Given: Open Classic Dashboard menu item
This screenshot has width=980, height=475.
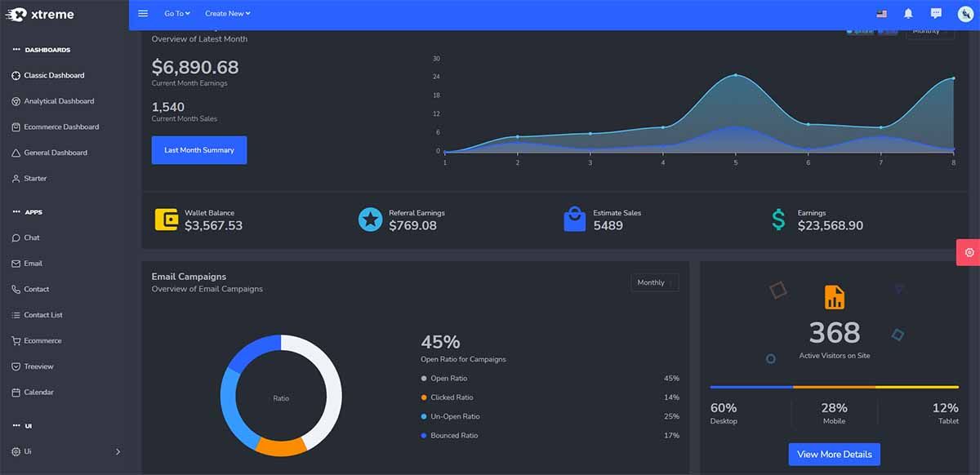Looking at the screenshot, I should (54, 76).
